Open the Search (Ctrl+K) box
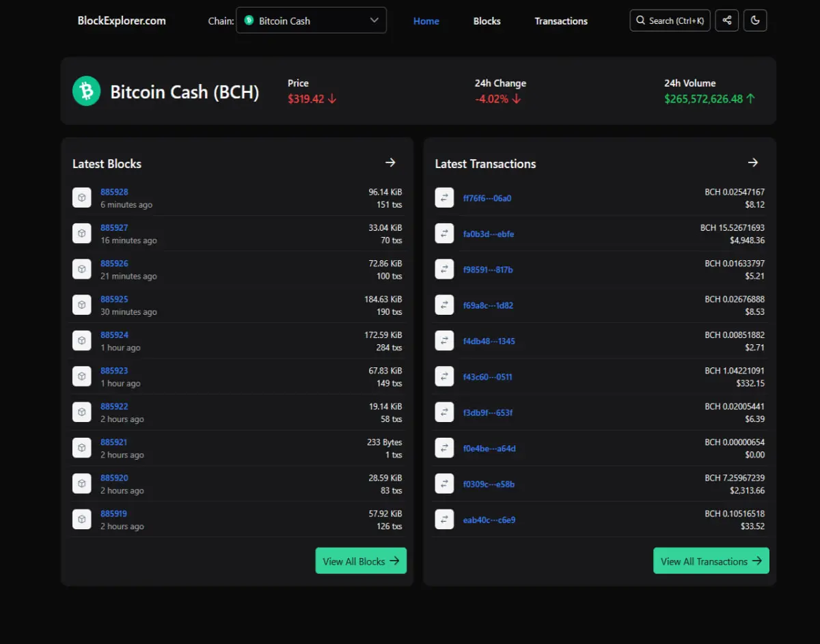 tap(670, 20)
